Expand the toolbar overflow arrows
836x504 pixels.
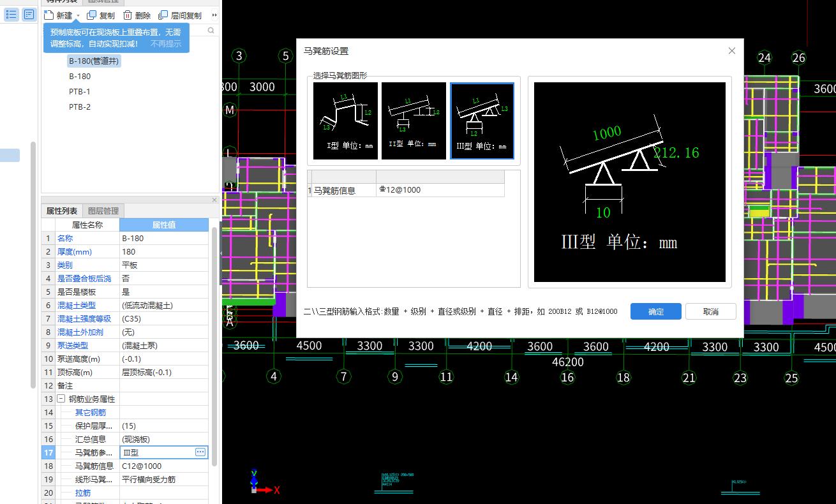[x=214, y=15]
